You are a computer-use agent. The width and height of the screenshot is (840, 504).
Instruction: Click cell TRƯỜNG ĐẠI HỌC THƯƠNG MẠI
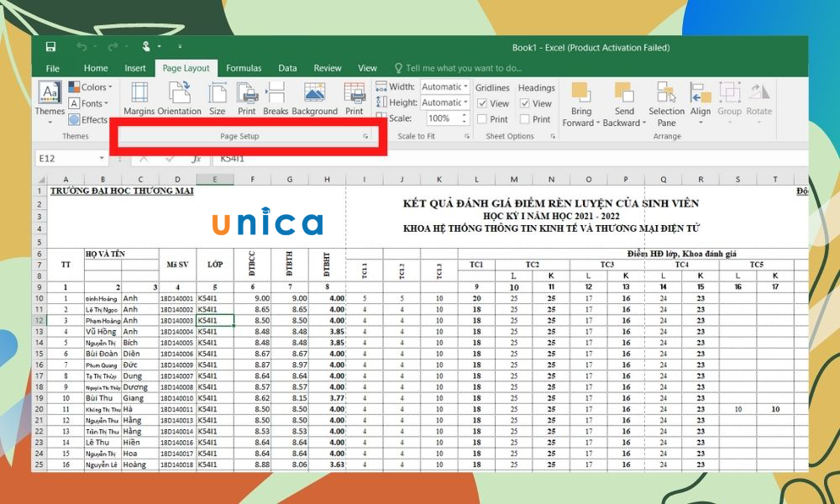[x=122, y=191]
